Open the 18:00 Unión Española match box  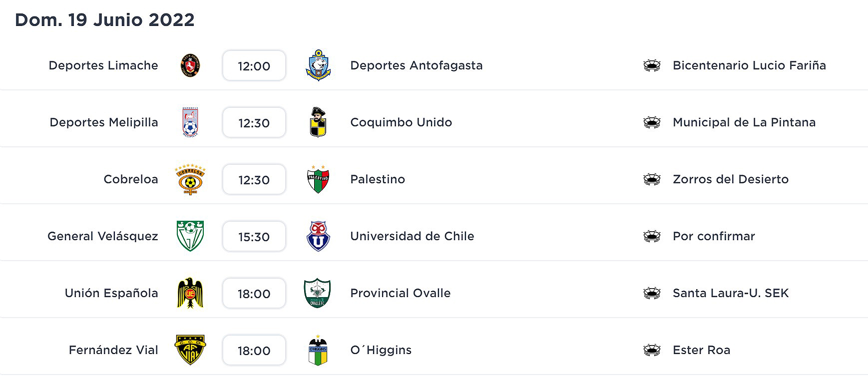254,293
